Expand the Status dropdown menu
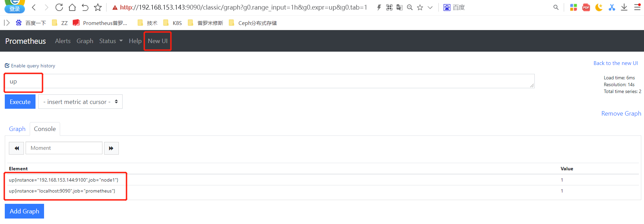 111,41
